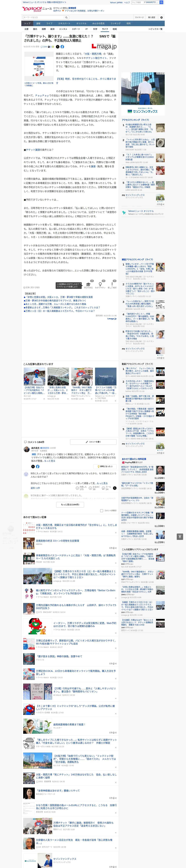Click the Yahoo! JAPAN News logo
186x868 pixels.
point(37,9)
